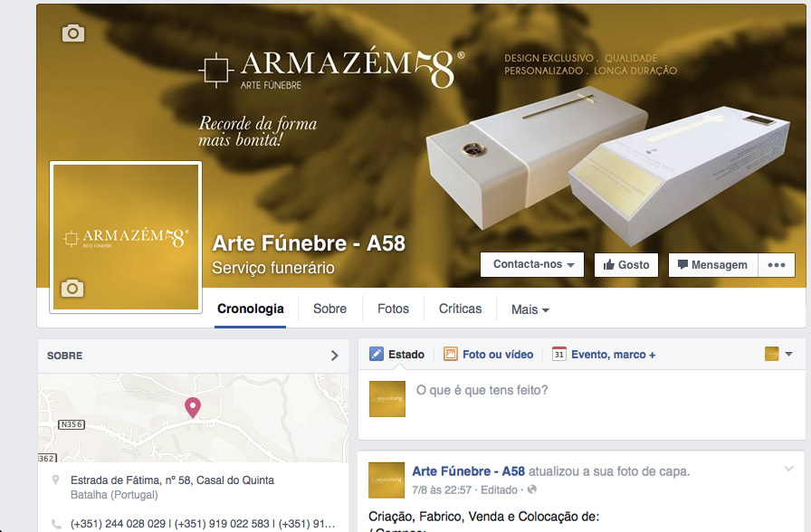Expand the post options chevron

click(788, 469)
